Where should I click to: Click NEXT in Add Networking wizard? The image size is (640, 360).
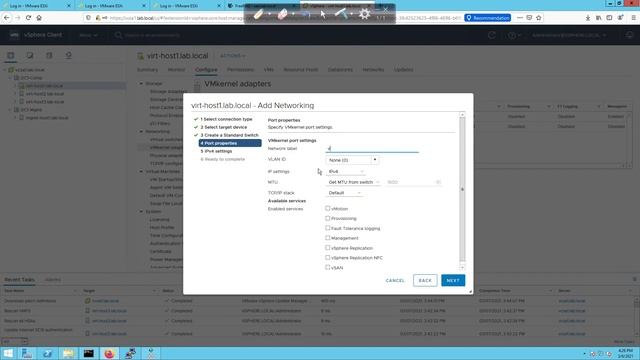pos(453,280)
